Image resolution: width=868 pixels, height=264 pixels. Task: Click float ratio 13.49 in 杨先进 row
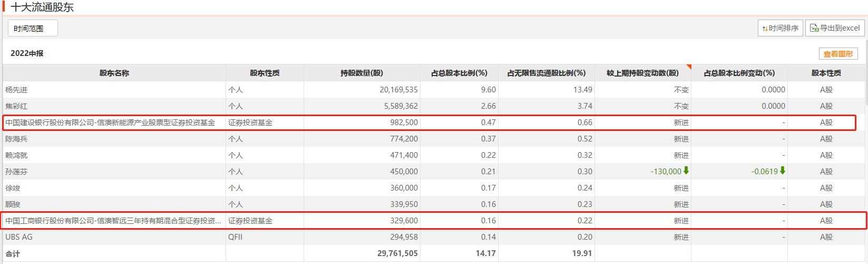pos(583,90)
